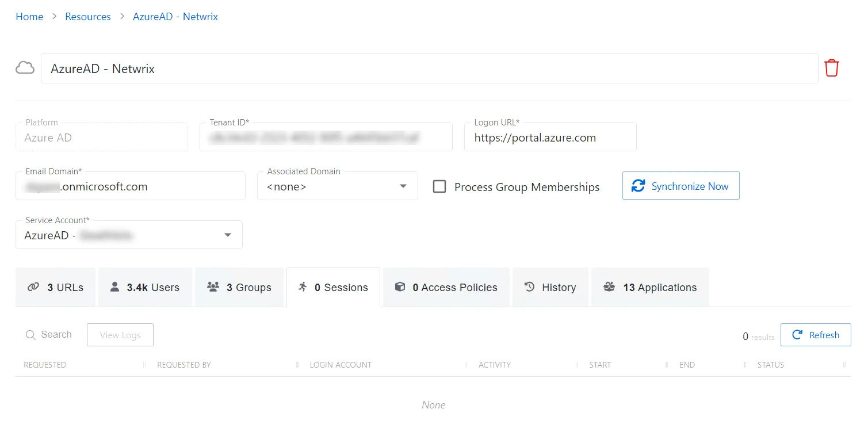Switch to the History tab

pos(550,287)
